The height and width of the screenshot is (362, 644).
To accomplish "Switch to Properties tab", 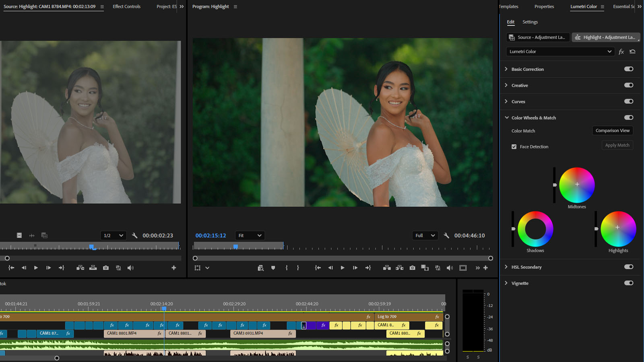I will pos(544,6).
